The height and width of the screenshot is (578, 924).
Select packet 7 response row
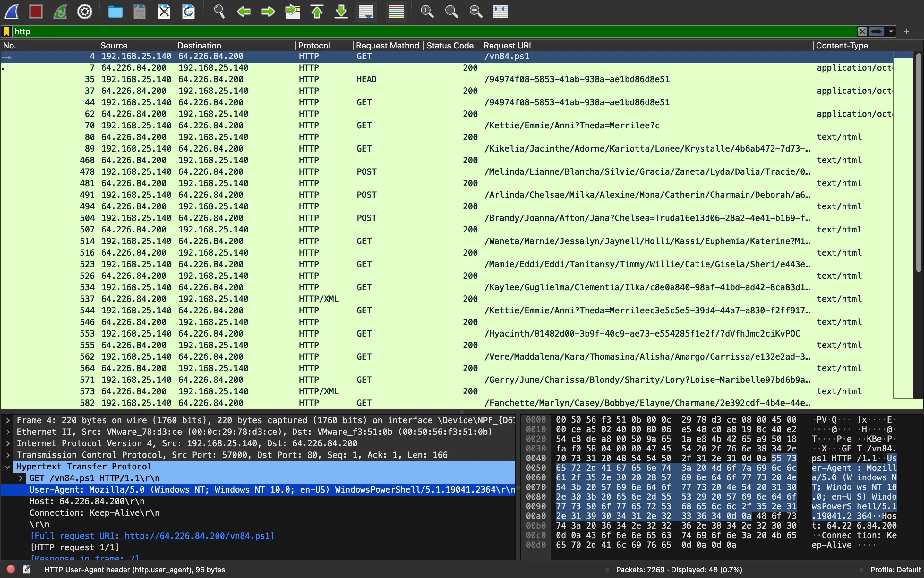(447, 68)
